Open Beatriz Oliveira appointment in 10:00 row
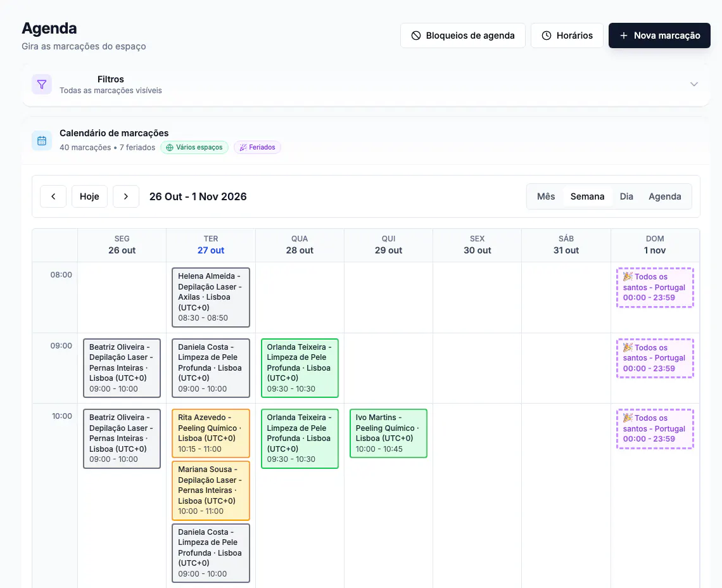Image resolution: width=722 pixels, height=588 pixels. click(122, 438)
